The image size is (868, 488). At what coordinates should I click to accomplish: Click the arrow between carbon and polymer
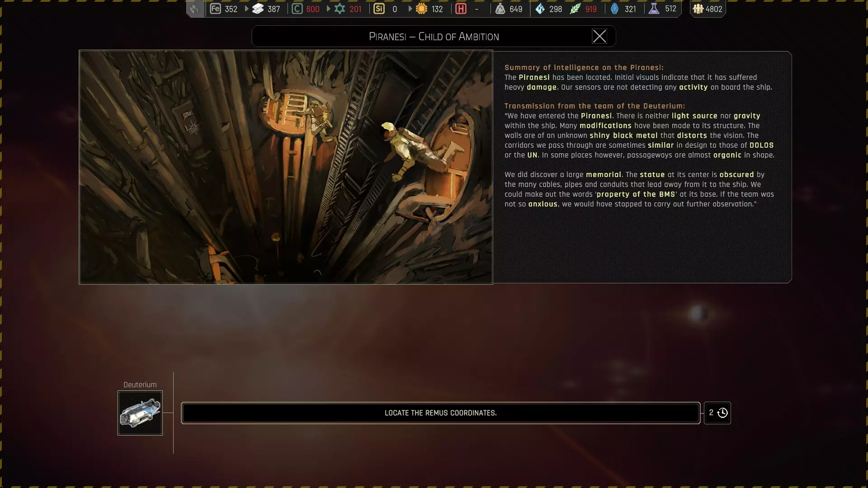[x=328, y=9]
